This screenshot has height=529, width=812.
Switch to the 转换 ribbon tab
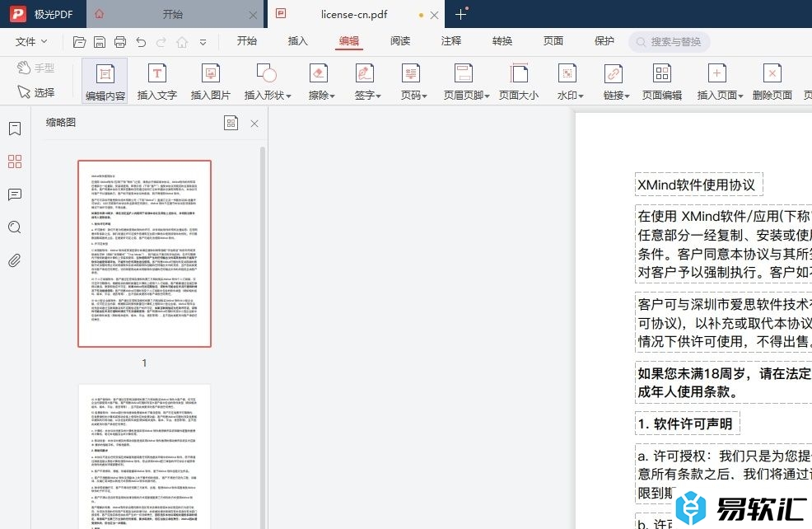(x=502, y=41)
